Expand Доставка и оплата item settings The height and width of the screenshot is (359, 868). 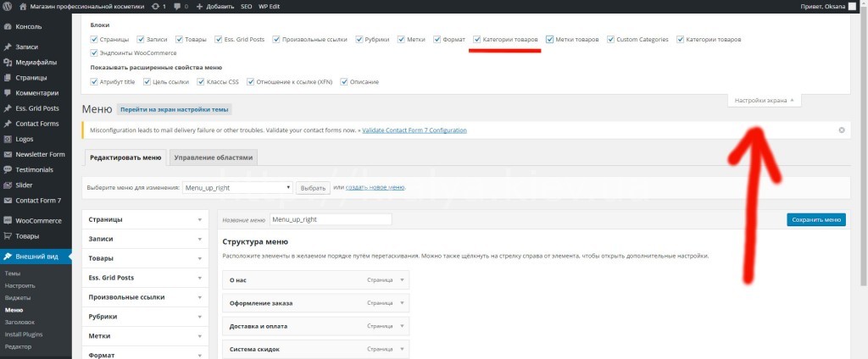tap(402, 326)
